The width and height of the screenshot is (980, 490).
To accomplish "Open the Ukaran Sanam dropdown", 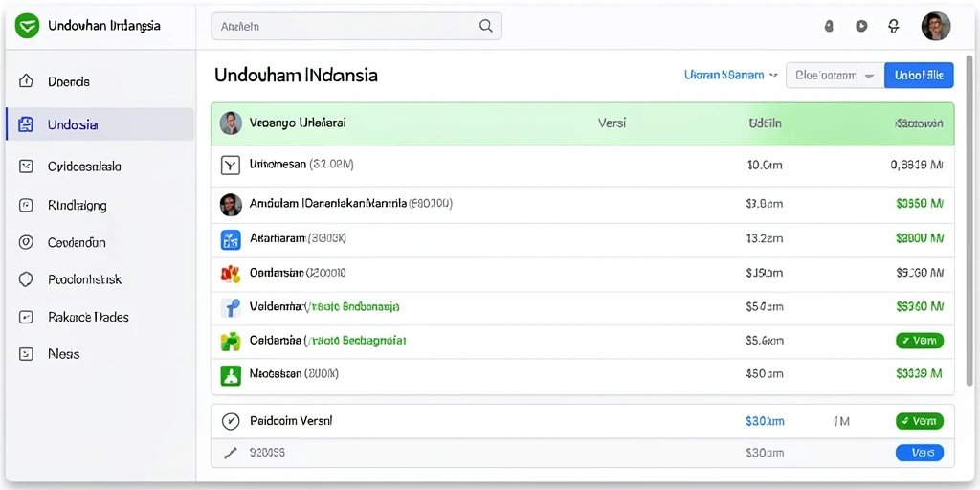I will (730, 75).
